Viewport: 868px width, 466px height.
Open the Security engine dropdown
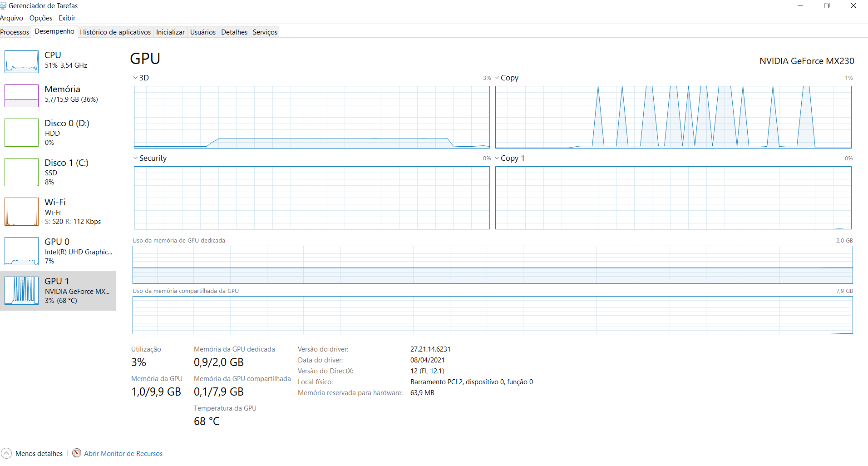[135, 158]
